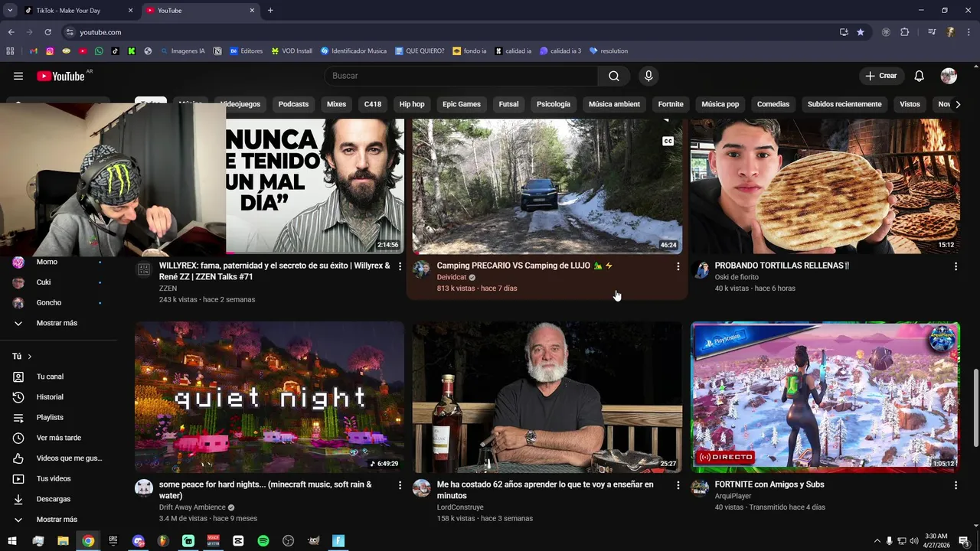
Task: Open Oski de fiorito channel name
Action: coord(737,277)
